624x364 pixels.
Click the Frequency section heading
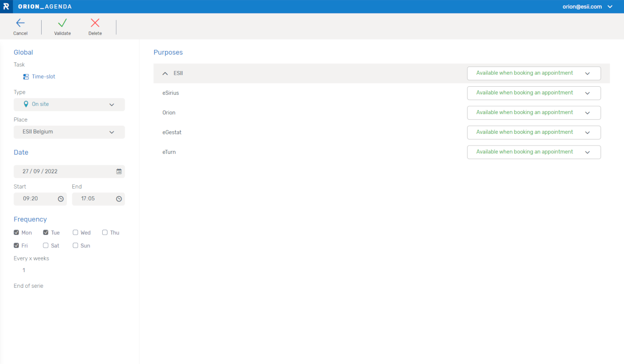tap(30, 219)
